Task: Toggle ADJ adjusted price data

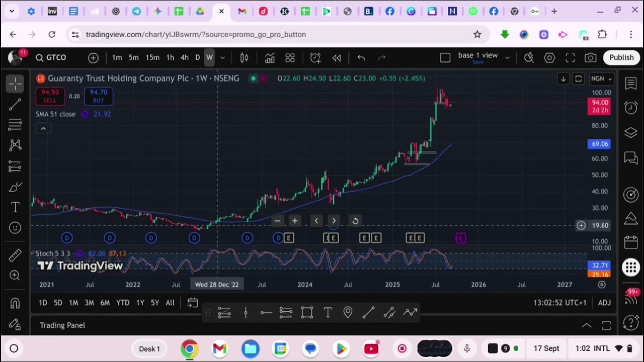Action: [604, 303]
